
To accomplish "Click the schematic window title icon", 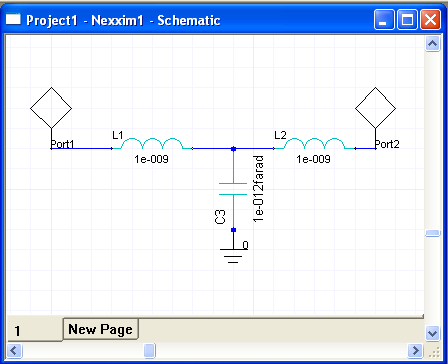I will coord(13,19).
